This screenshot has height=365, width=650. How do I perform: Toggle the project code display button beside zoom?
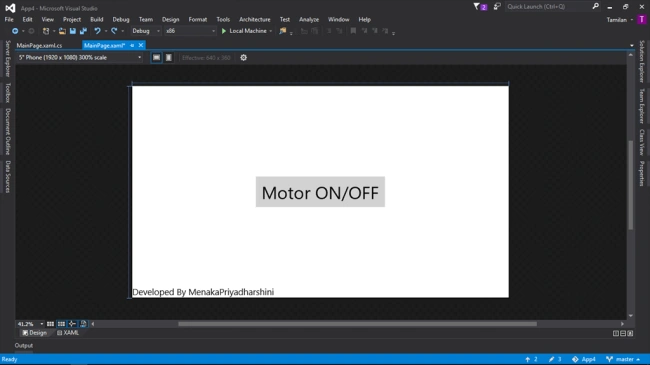click(83, 324)
